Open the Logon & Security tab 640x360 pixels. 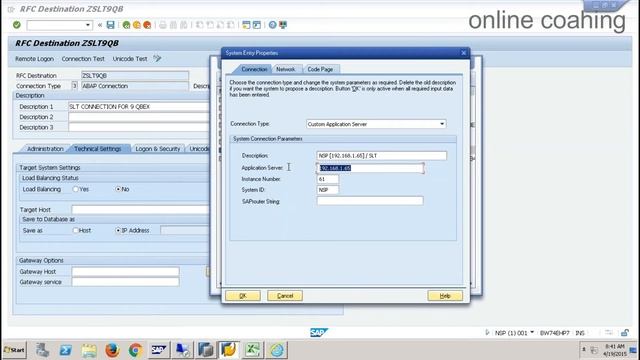click(158, 149)
